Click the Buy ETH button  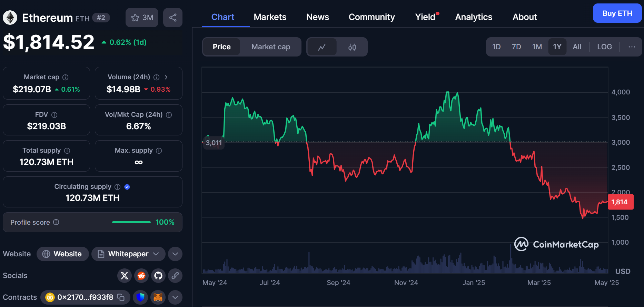[617, 13]
